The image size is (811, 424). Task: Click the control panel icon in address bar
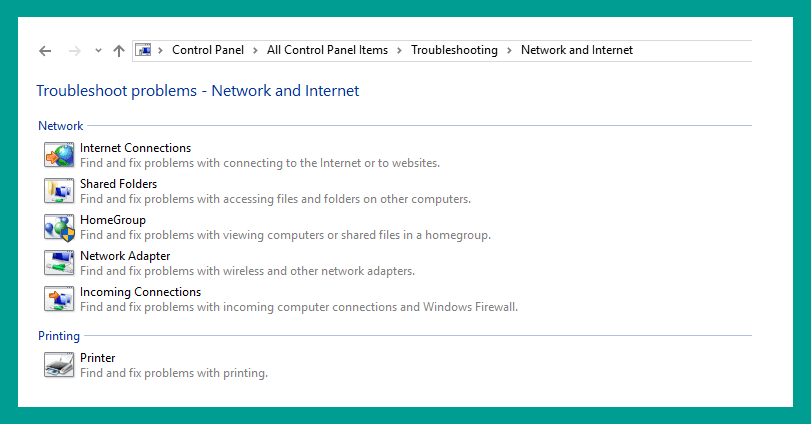coord(143,50)
